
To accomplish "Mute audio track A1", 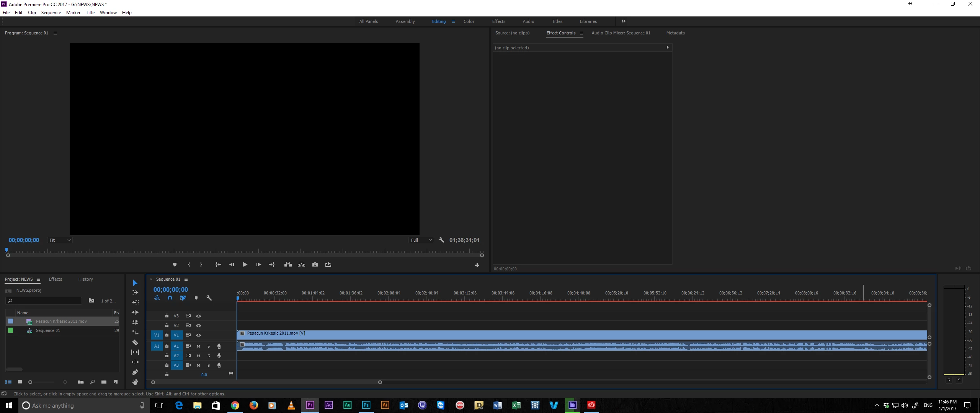I will pos(198,346).
